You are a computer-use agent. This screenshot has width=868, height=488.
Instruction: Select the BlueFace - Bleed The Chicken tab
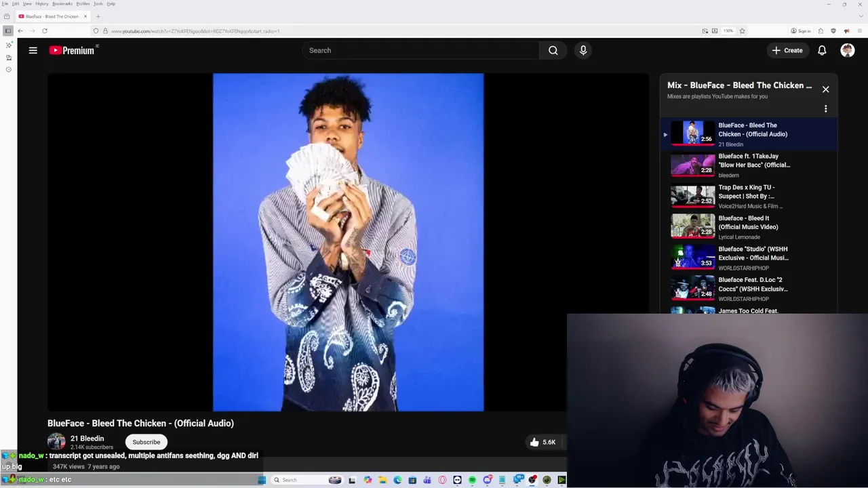[53, 16]
